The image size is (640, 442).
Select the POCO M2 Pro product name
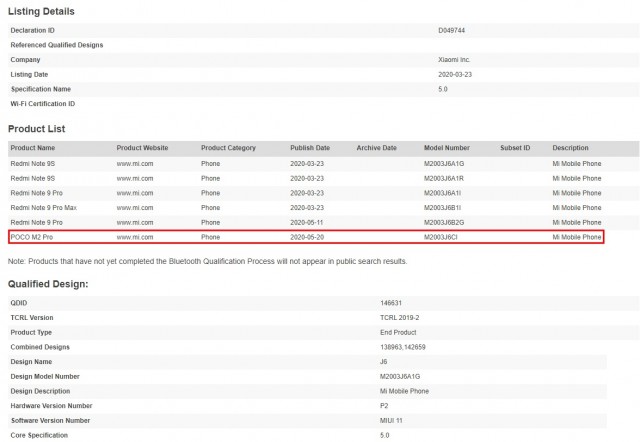point(31,237)
